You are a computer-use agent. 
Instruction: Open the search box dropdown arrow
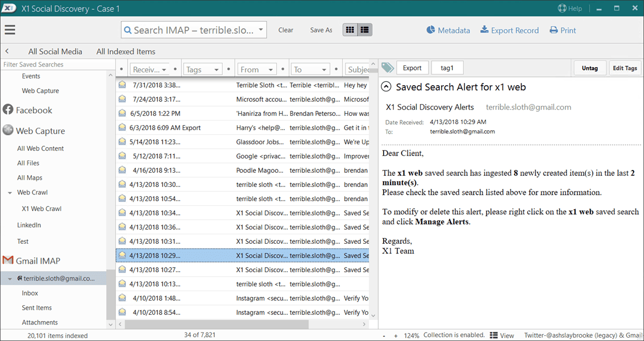[261, 30]
